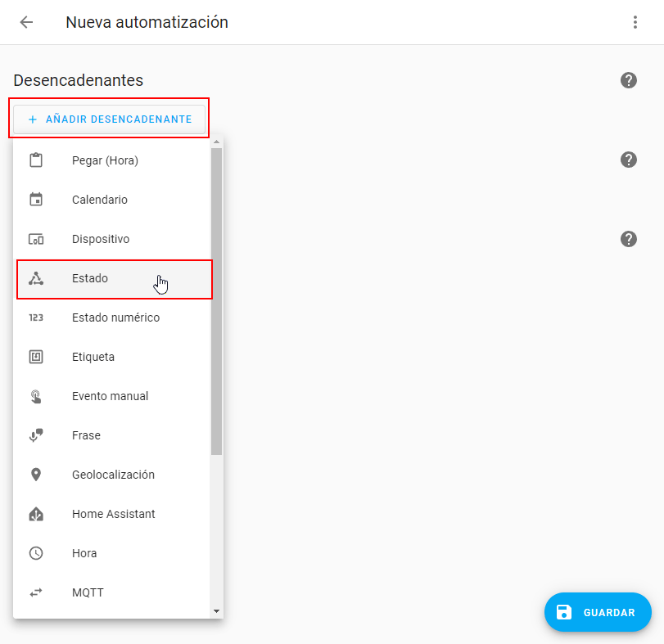
Task: Click the Geolocalización map pin icon
Action: 36,475
